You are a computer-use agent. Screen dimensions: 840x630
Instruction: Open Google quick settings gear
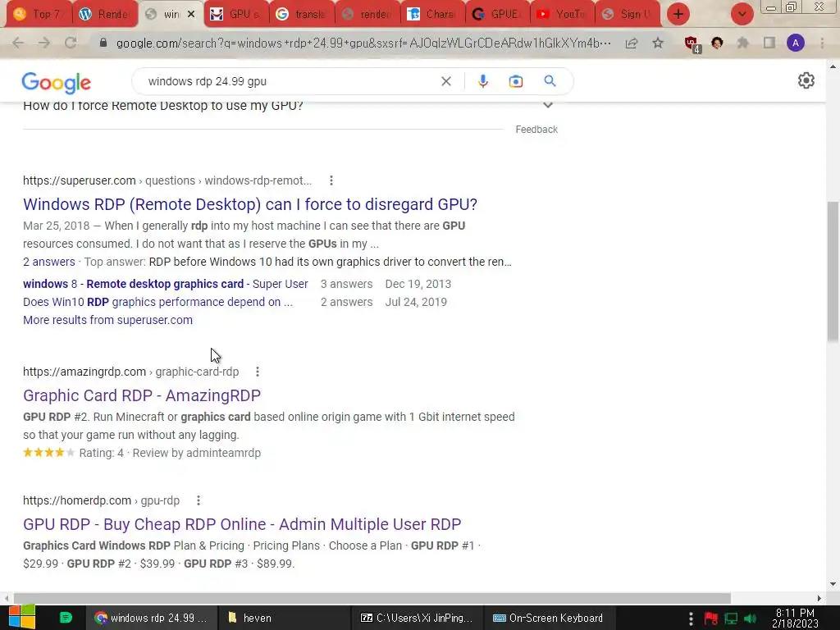pos(806,81)
